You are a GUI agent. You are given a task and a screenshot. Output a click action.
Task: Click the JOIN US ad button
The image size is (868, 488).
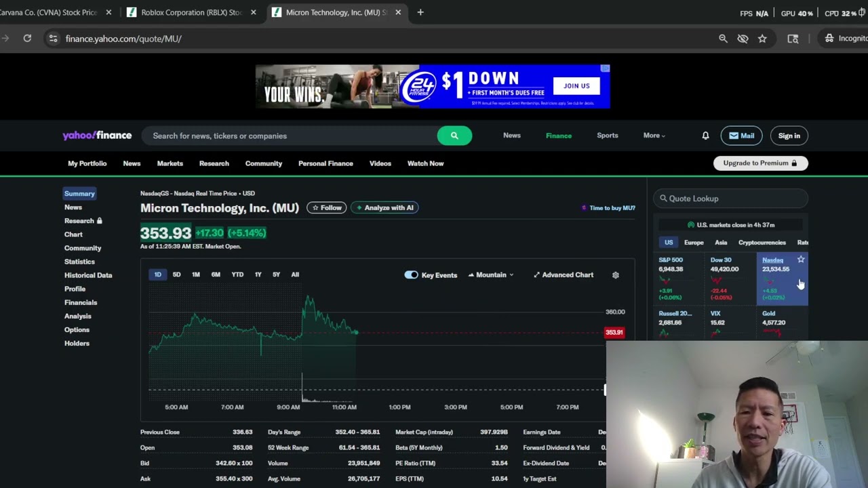click(x=576, y=86)
